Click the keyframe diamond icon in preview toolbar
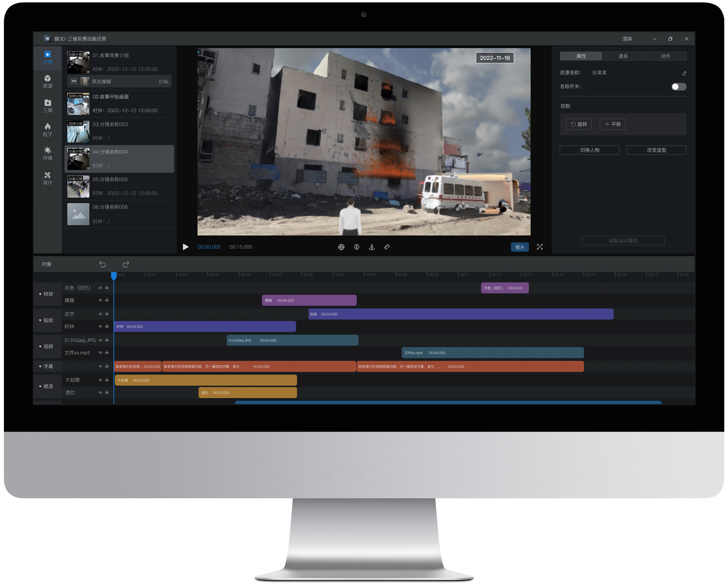The height and width of the screenshot is (586, 728). coord(357,247)
